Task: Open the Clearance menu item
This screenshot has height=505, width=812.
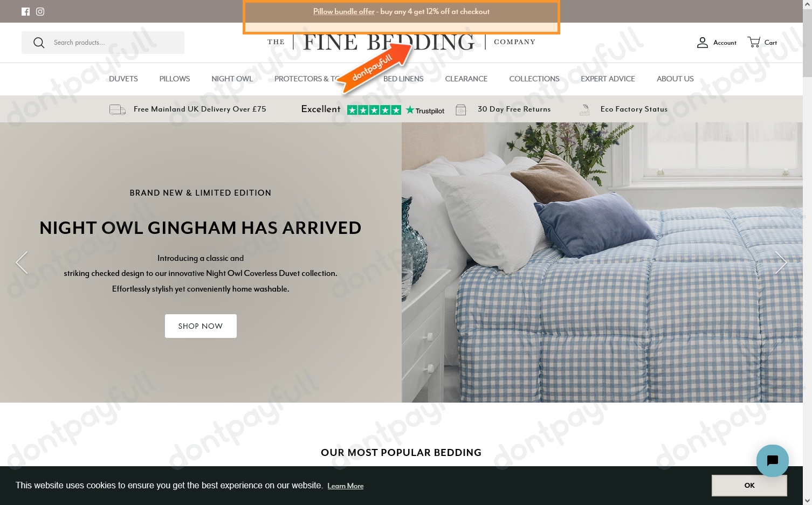Action: tap(466, 79)
